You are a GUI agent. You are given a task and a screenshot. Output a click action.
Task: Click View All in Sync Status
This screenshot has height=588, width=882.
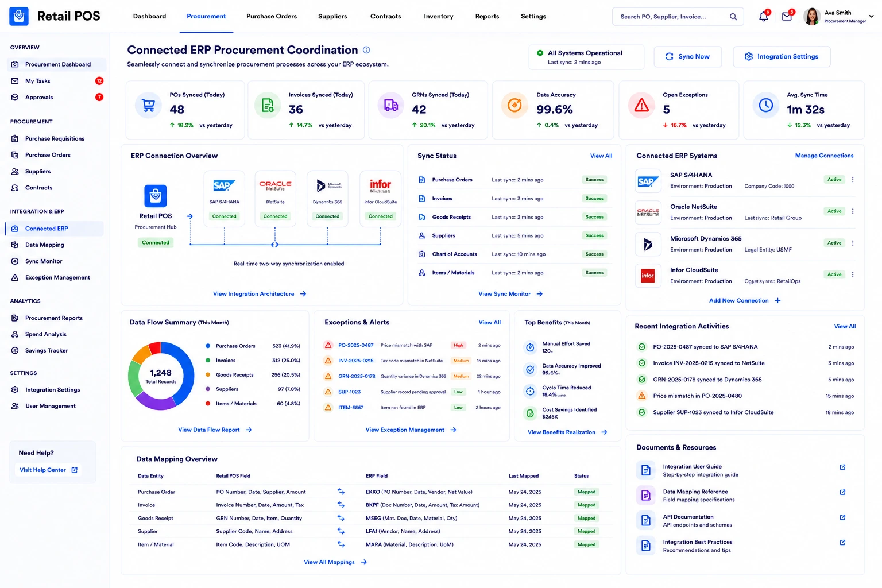pyautogui.click(x=601, y=156)
